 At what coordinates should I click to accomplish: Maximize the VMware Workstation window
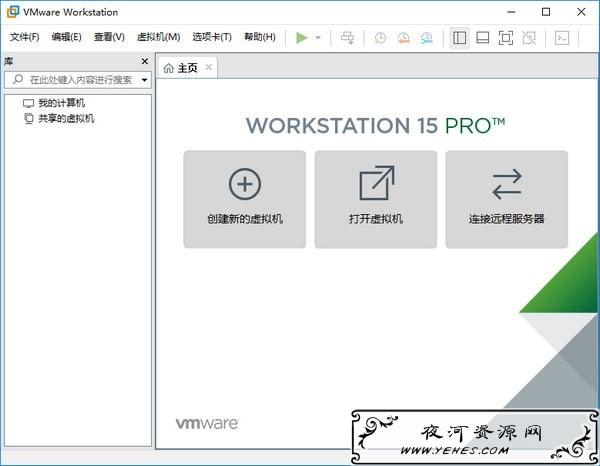tap(546, 12)
